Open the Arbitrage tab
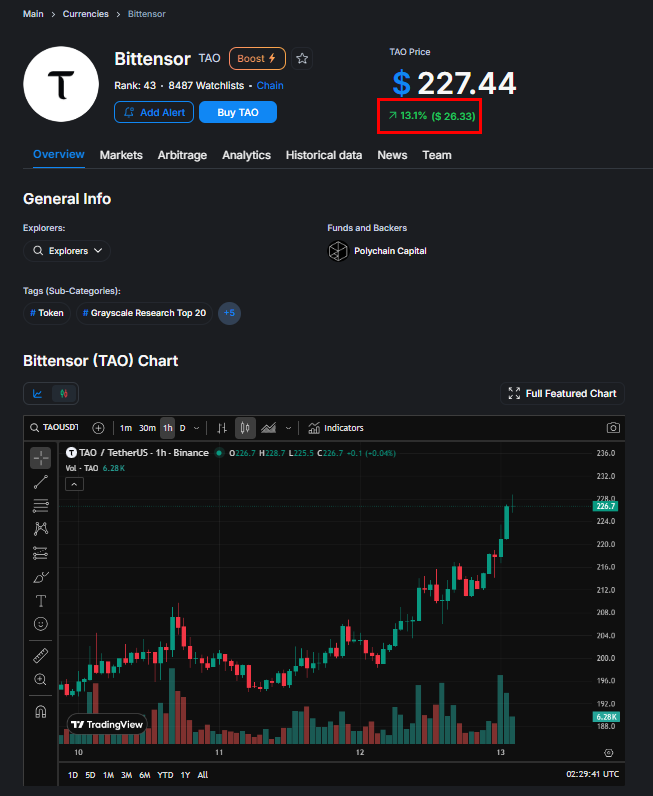This screenshot has width=653, height=796. (182, 155)
